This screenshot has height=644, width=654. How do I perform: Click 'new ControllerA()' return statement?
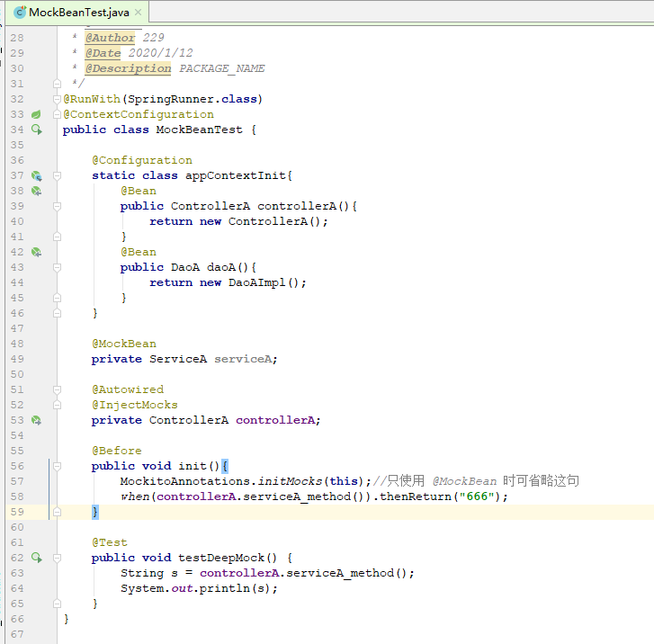264,221
